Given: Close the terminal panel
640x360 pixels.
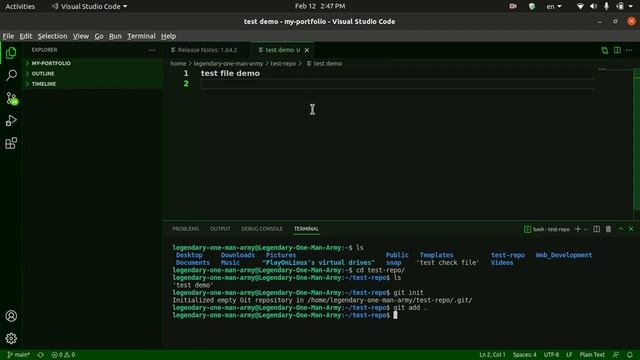Looking at the screenshot, I should pos(631,229).
